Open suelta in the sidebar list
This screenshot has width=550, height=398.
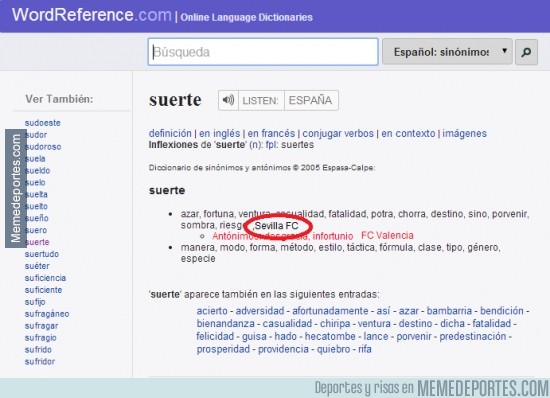(x=36, y=195)
